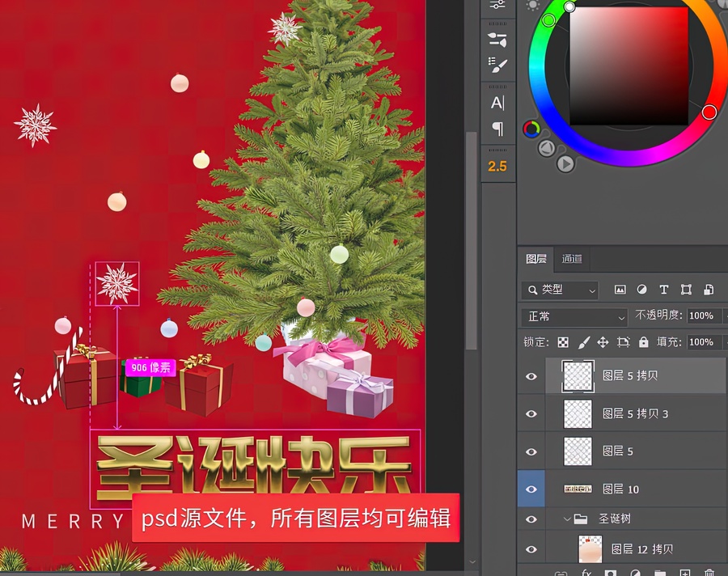Click the canvas scroll-down arrow
The width and height of the screenshot is (728, 576).
472,562
